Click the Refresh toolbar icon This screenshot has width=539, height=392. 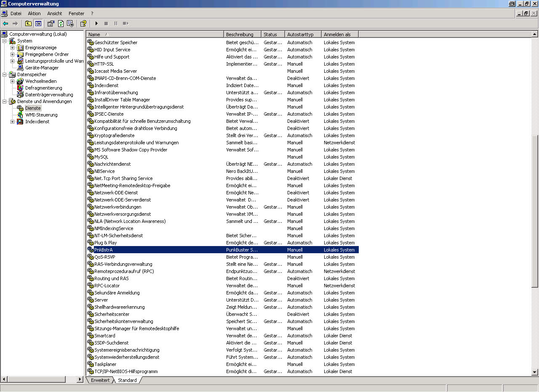click(x=61, y=24)
